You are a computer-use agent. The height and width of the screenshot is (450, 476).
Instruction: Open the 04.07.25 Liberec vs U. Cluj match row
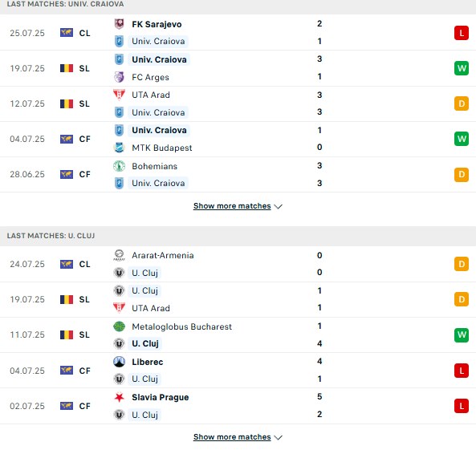[238, 371]
